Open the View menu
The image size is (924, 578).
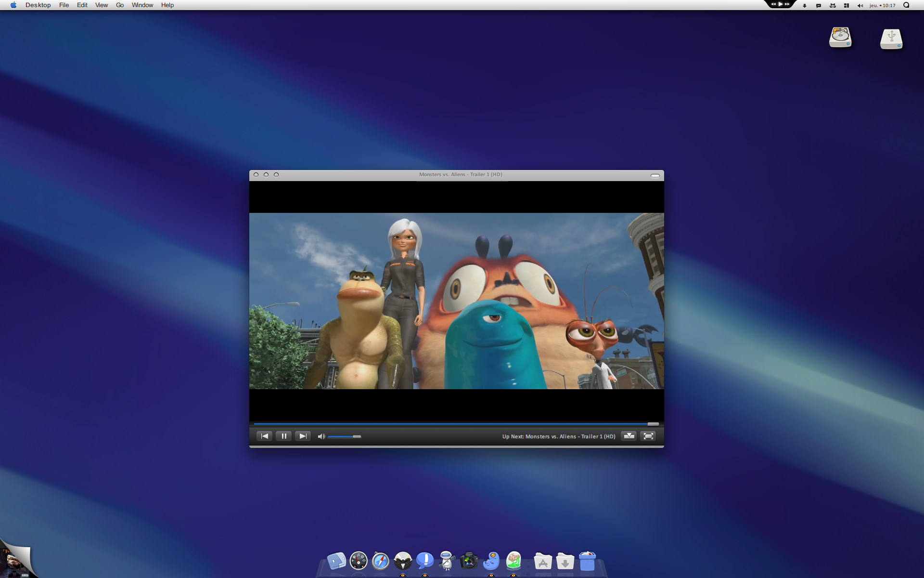102,5
